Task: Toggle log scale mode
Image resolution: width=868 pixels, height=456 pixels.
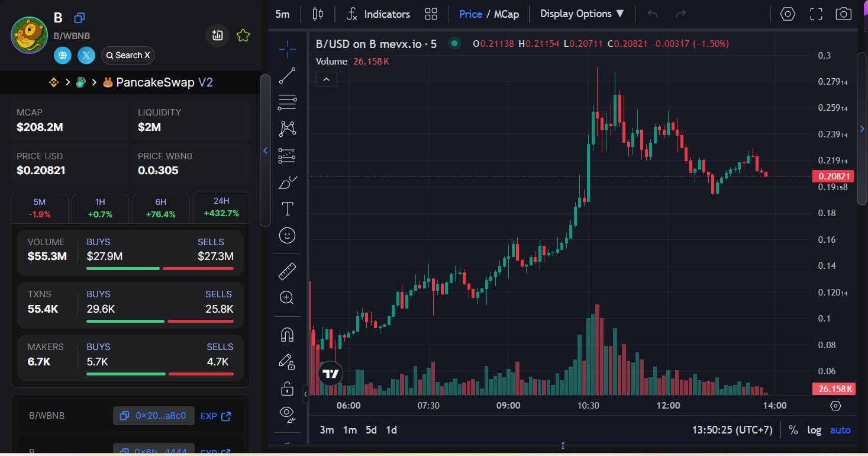Action: point(814,430)
